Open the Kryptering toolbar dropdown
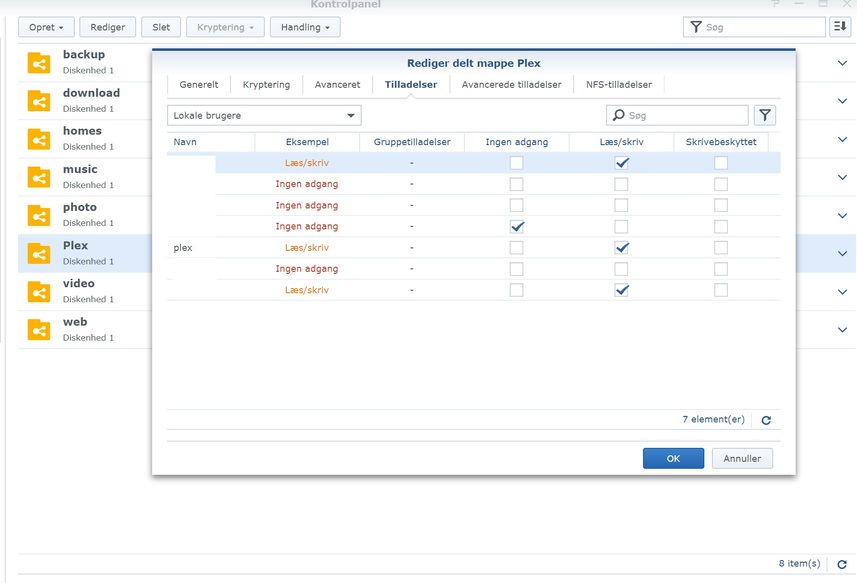The height and width of the screenshot is (583, 857). coord(225,27)
